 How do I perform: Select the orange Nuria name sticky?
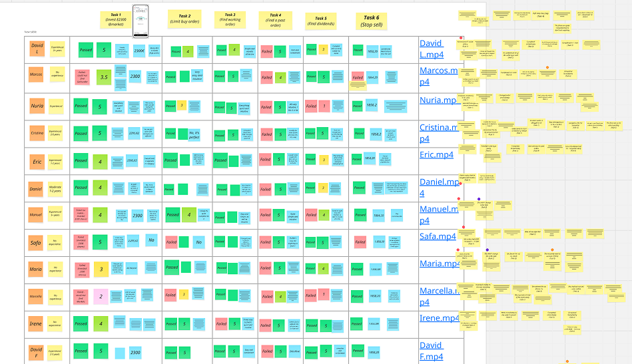(37, 106)
